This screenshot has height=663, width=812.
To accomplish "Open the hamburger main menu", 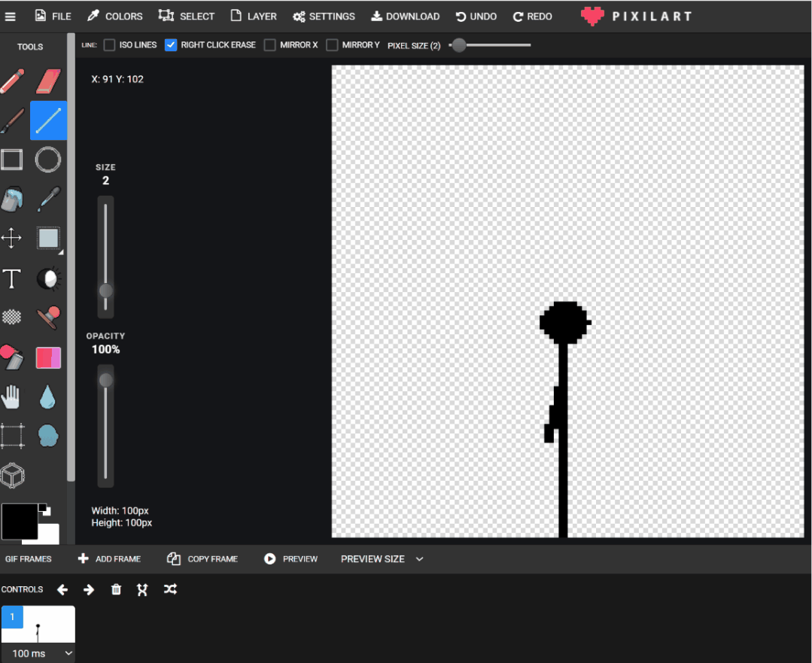I will (10, 17).
